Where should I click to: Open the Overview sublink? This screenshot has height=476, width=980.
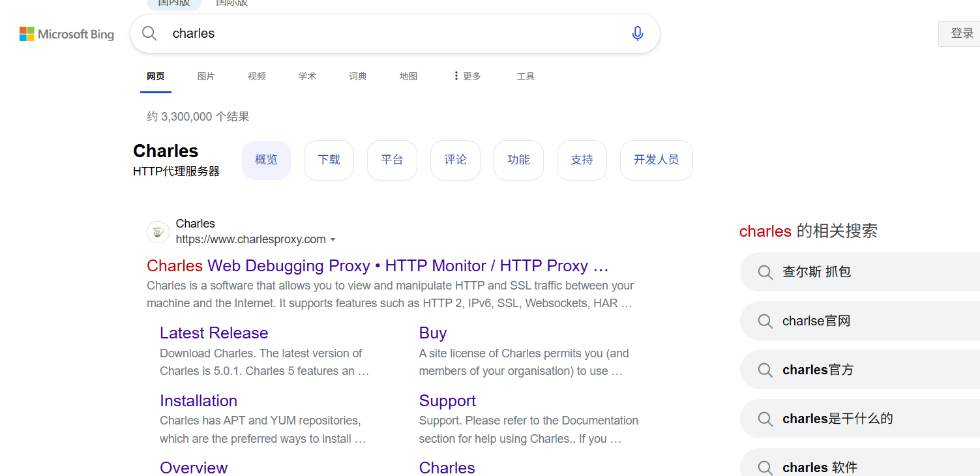[194, 468]
